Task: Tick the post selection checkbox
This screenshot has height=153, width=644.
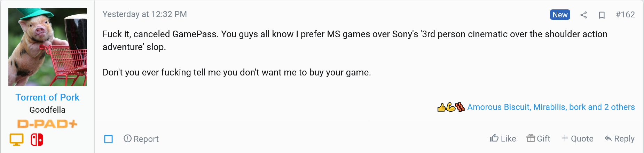Action: point(109,139)
